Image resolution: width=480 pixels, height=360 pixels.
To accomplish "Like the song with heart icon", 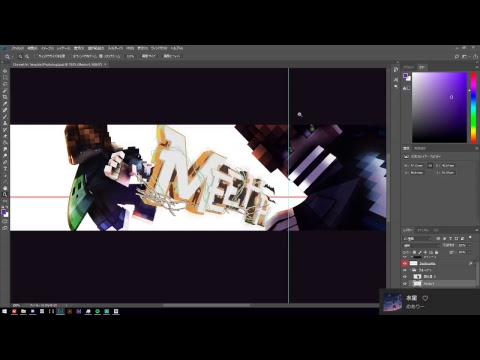I will pyautogui.click(x=425, y=298).
